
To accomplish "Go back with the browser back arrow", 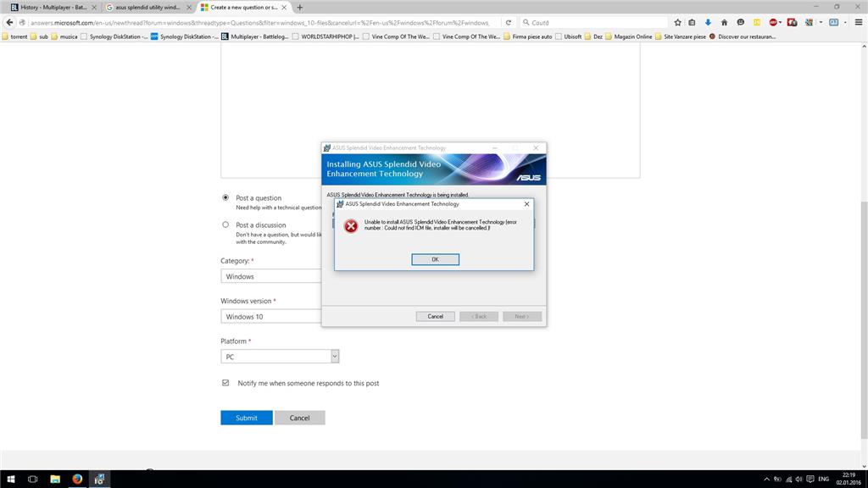I will pyautogui.click(x=9, y=23).
